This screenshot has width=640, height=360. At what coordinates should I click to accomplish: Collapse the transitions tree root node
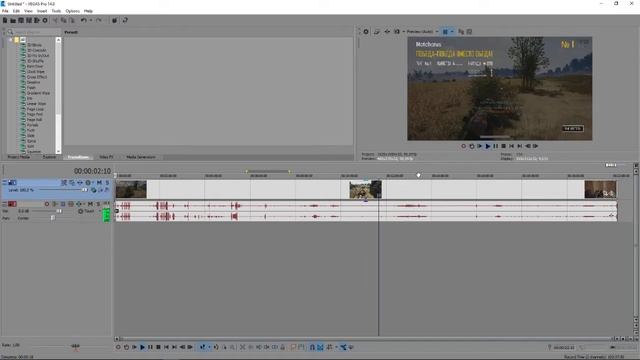(11, 40)
